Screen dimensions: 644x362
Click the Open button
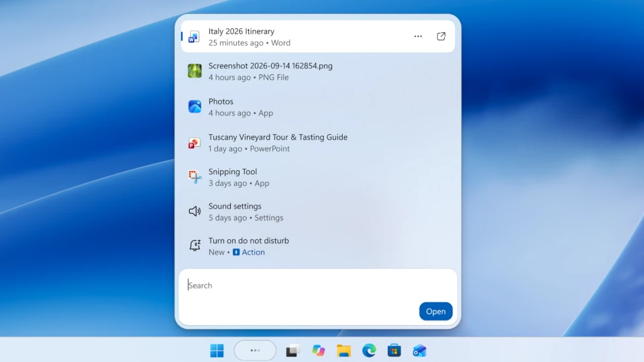[436, 311]
